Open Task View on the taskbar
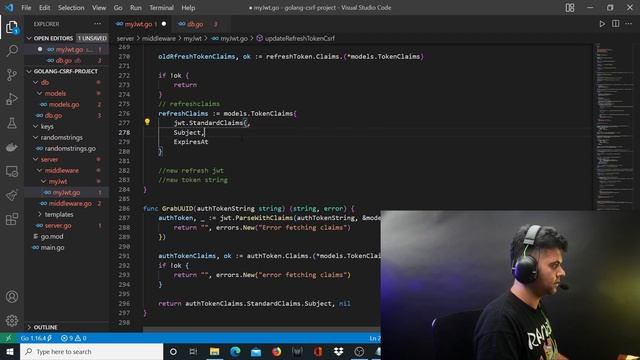The height and width of the screenshot is (360, 640). click(193, 351)
